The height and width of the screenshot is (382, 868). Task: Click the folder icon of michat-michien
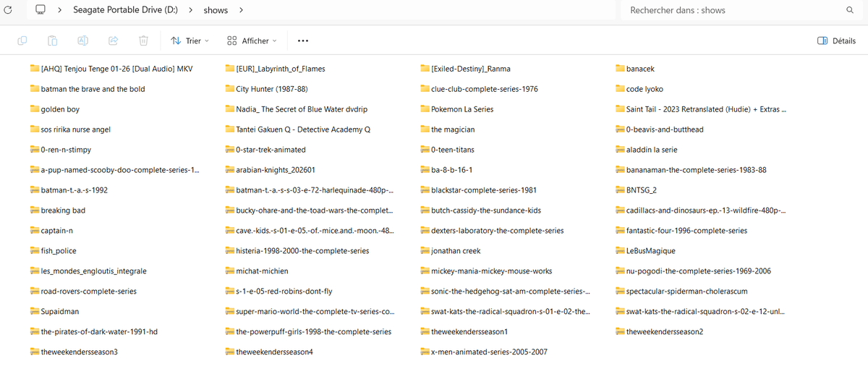[x=230, y=271]
